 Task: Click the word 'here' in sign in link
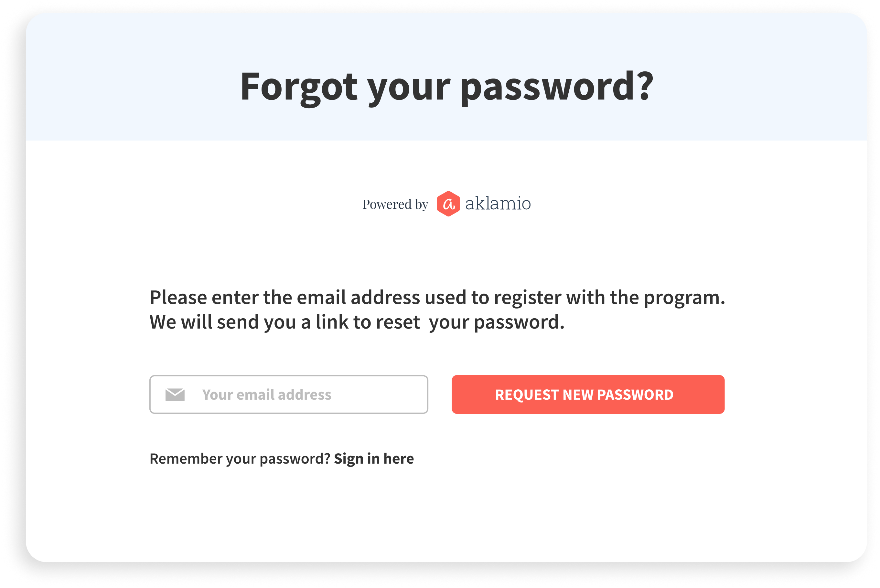(x=399, y=458)
